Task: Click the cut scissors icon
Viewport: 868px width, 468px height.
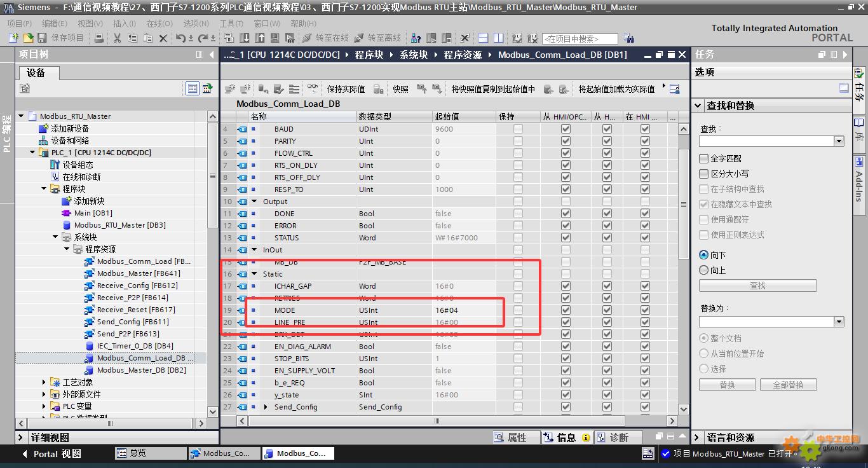Action: click(117, 38)
